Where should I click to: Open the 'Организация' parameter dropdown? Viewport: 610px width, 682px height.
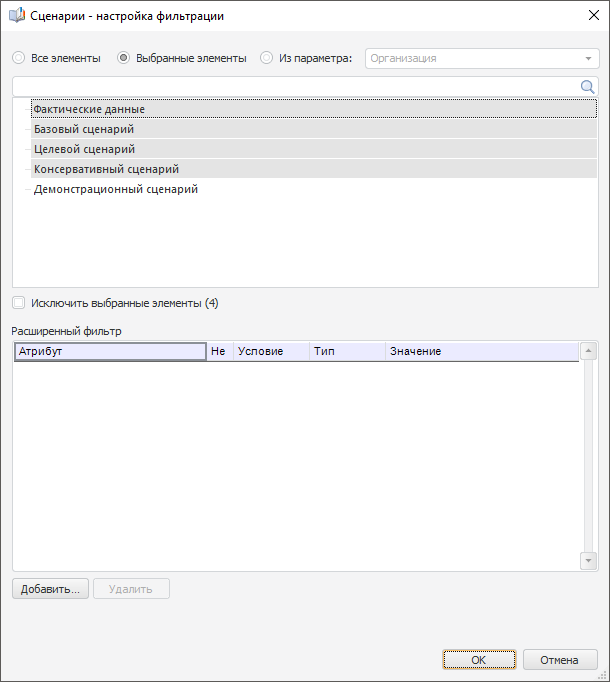click(482, 58)
